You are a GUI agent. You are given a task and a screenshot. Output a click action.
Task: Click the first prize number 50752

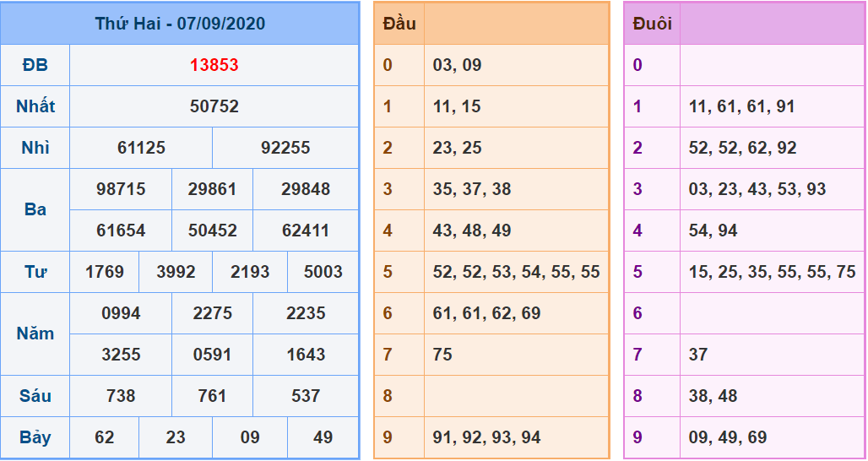click(214, 106)
